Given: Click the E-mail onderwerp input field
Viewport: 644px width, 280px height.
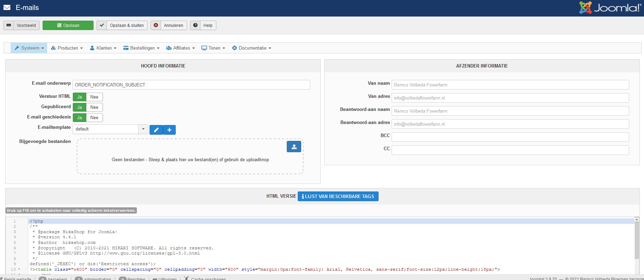Looking at the screenshot, I should click(191, 85).
